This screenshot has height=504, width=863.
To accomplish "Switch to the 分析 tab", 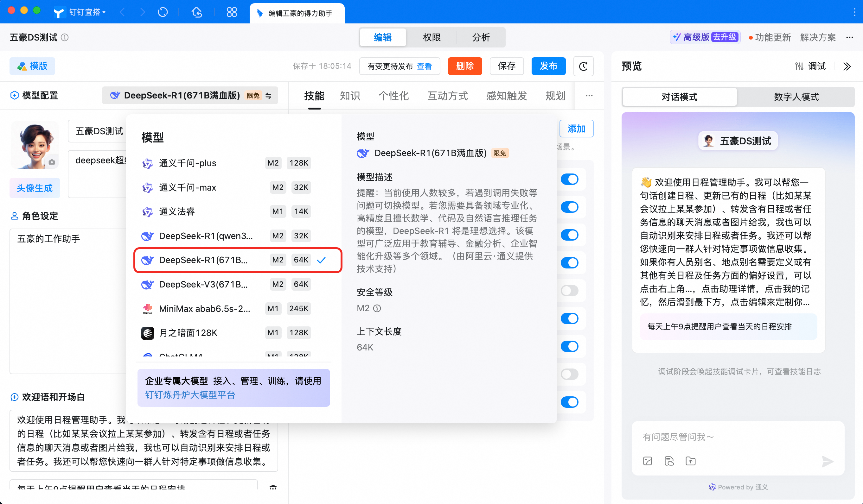I will pyautogui.click(x=481, y=37).
